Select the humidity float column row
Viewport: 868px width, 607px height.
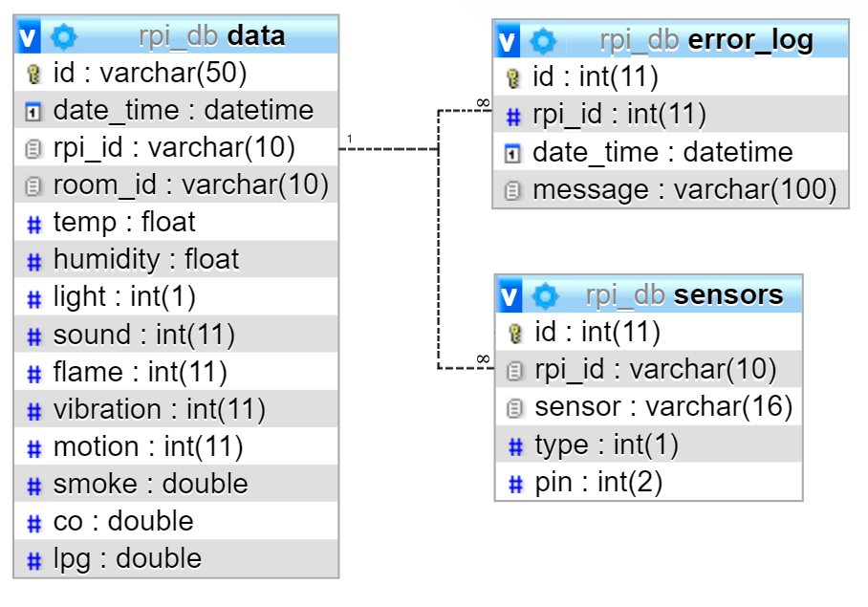point(146,260)
